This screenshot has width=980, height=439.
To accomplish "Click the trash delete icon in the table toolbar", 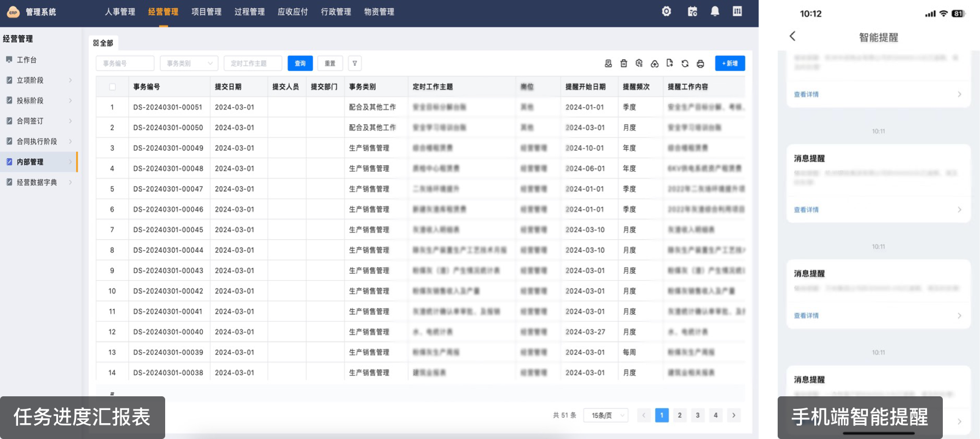I will 623,63.
